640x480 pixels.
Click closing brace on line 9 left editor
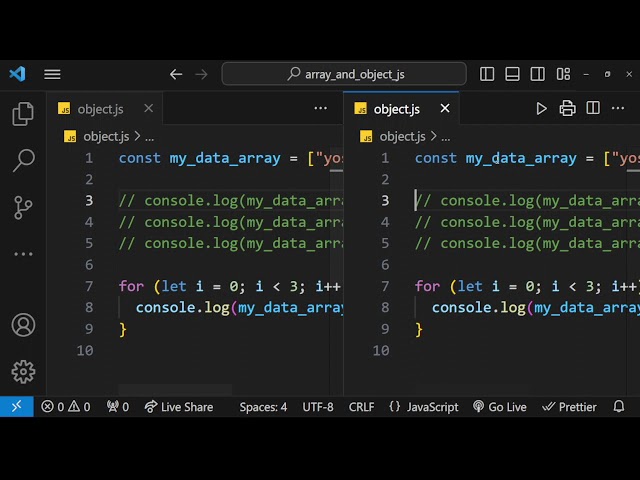click(123, 329)
